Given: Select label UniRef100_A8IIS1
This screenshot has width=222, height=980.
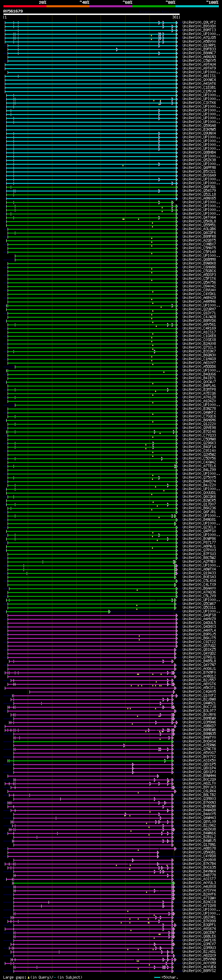Looking at the screenshot, I should [x=199, y=76].
